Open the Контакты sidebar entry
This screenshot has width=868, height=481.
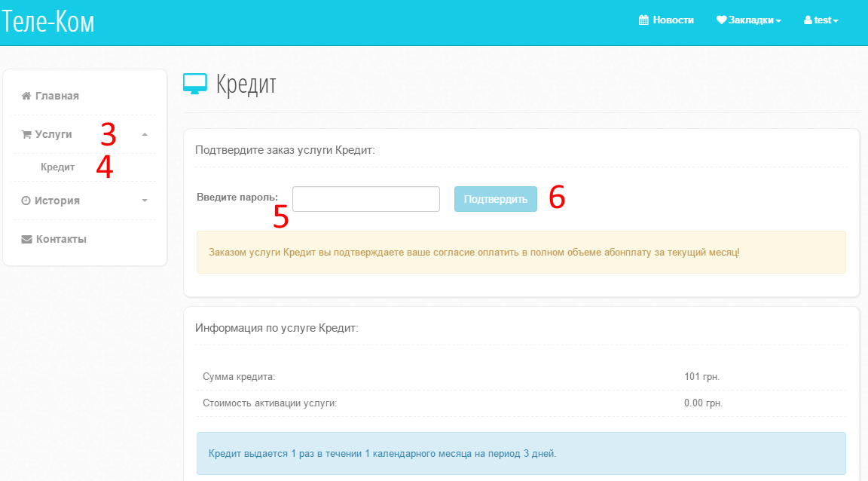pyautogui.click(x=61, y=239)
